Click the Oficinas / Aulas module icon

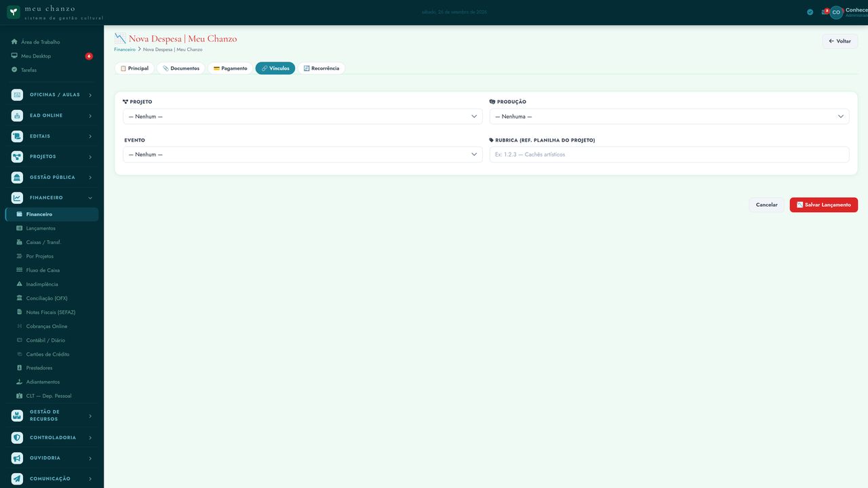pos(17,95)
